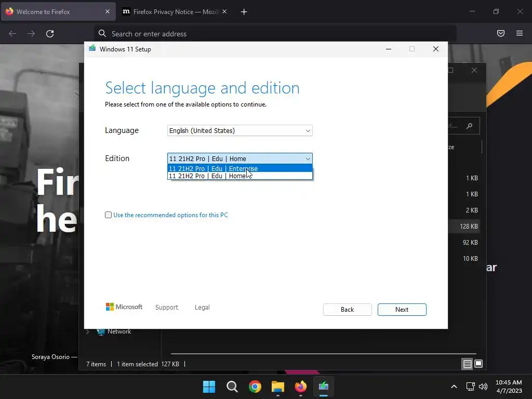Click the File Explorer horizontal scrollbar
This screenshot has height=399, width=532.
323,353
